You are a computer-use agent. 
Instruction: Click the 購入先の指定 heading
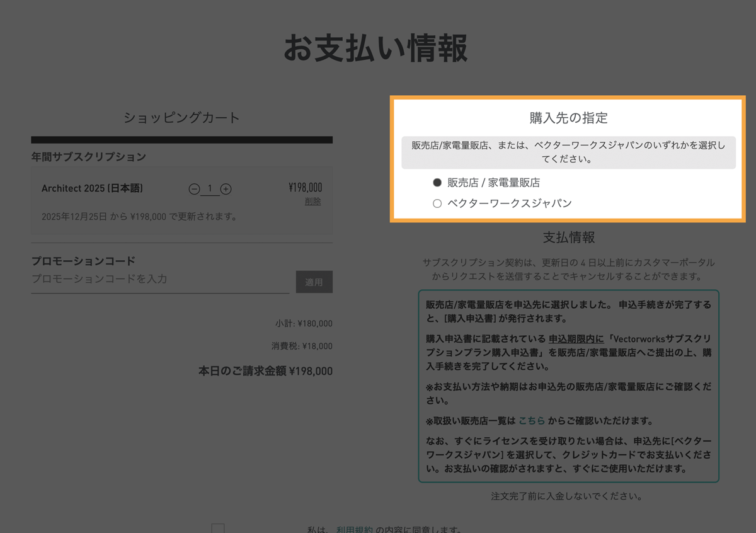click(568, 118)
